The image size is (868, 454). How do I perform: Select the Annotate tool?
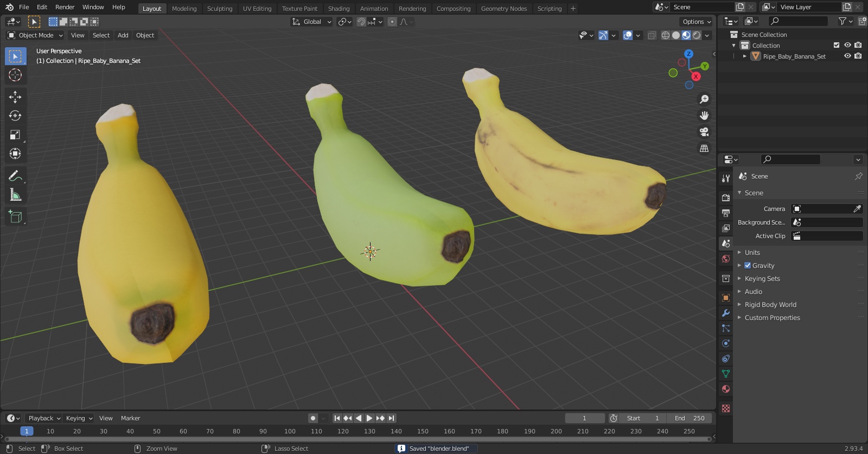15,176
